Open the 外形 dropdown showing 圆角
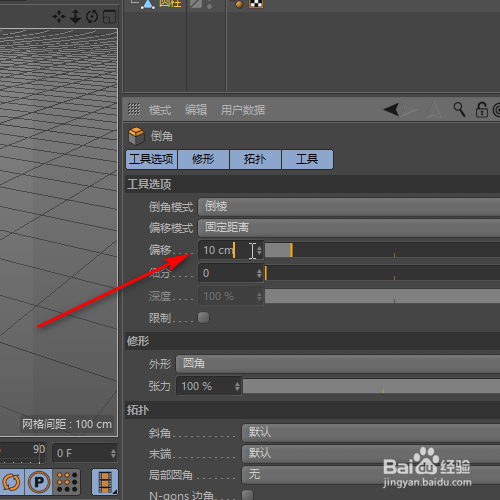 [x=338, y=364]
